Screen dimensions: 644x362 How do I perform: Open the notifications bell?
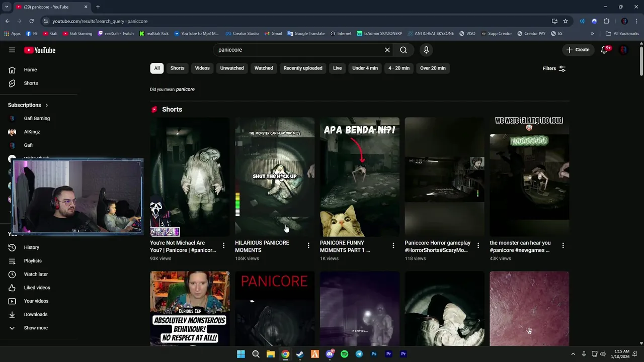click(x=605, y=50)
